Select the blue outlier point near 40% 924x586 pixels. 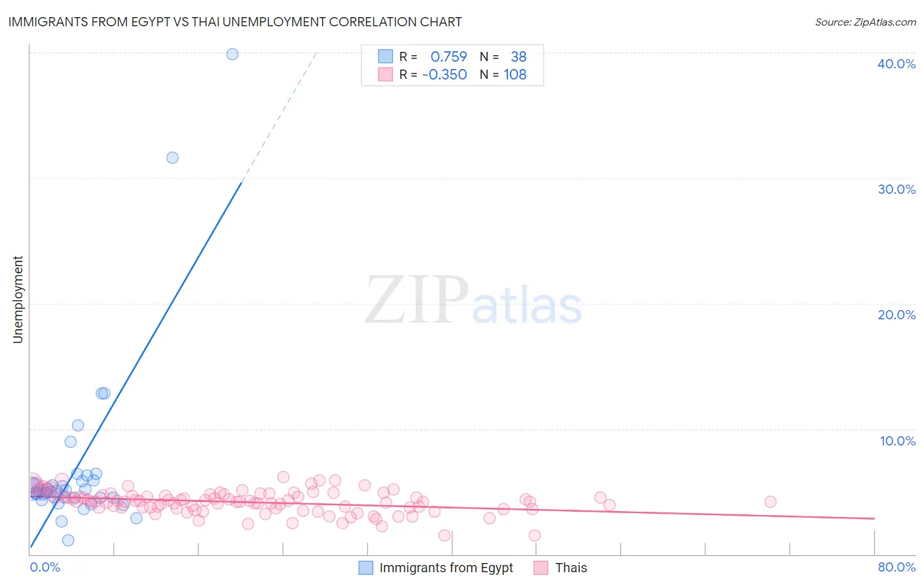[232, 54]
